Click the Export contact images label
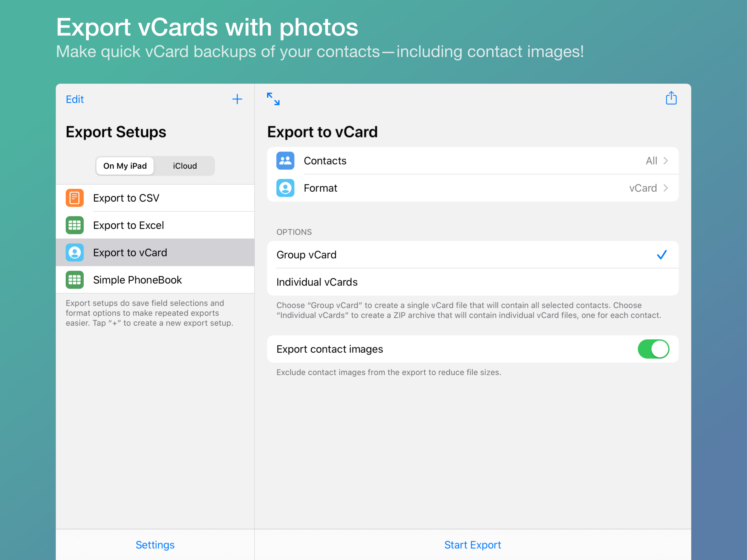747x560 pixels. coord(329,349)
